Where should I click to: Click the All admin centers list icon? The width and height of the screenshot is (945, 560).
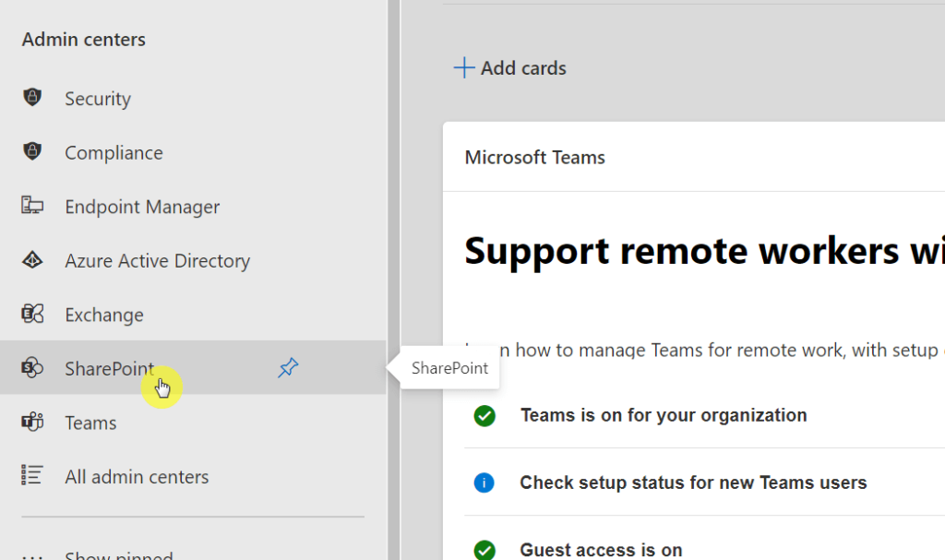pos(32,475)
